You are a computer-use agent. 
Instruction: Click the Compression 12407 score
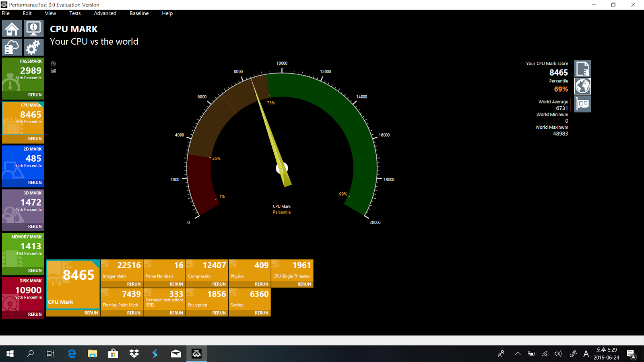tap(214, 265)
